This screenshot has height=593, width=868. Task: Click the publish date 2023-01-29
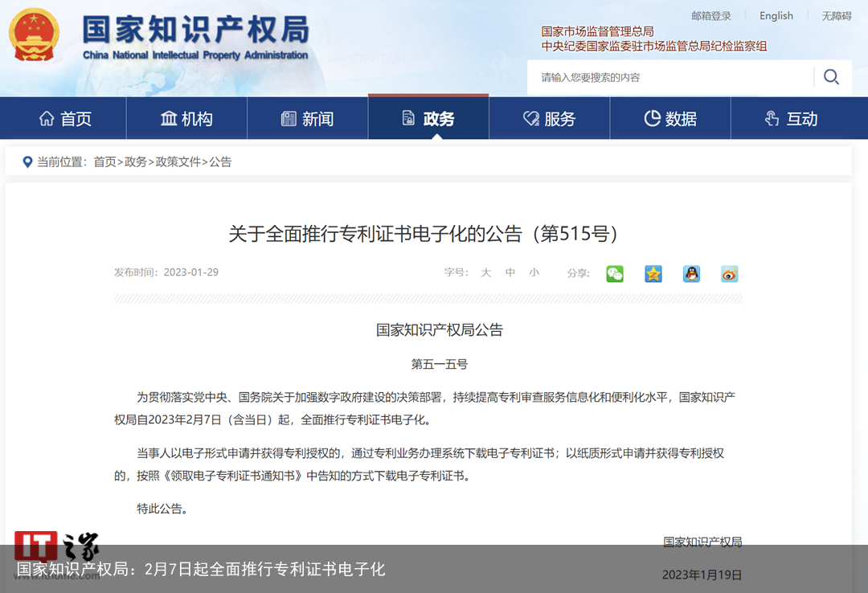click(191, 272)
